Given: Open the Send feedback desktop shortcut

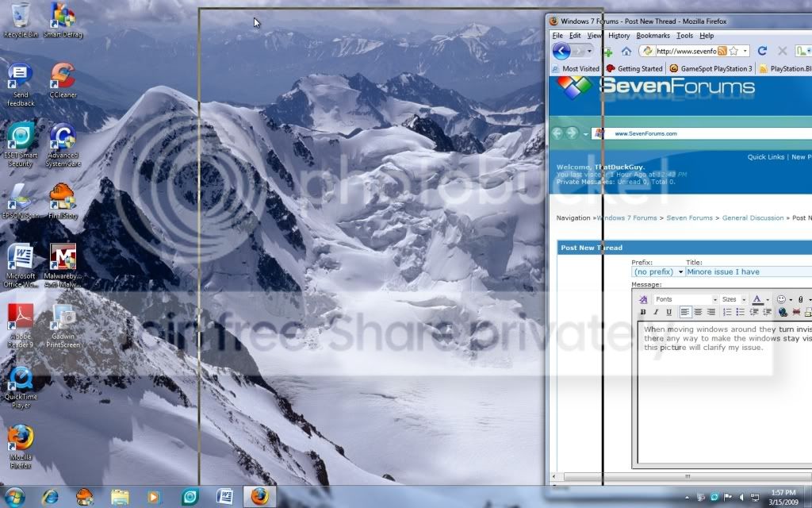Looking at the screenshot, I should tap(21, 85).
